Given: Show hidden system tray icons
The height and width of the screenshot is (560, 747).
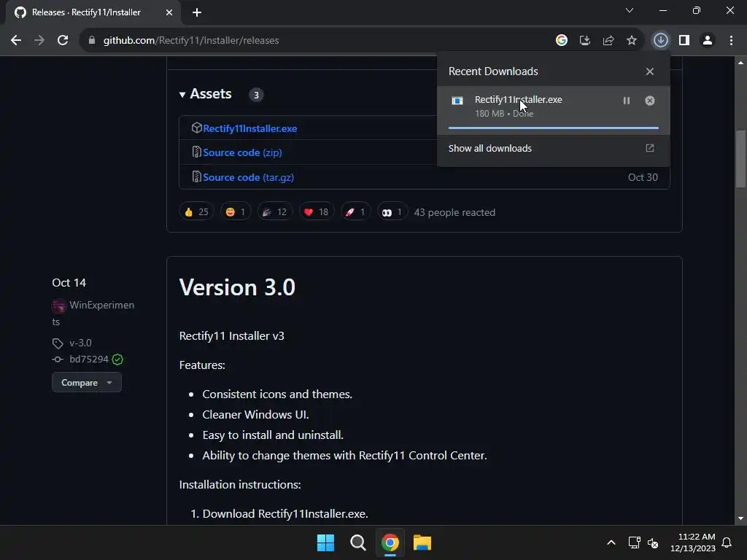Looking at the screenshot, I should (x=611, y=542).
